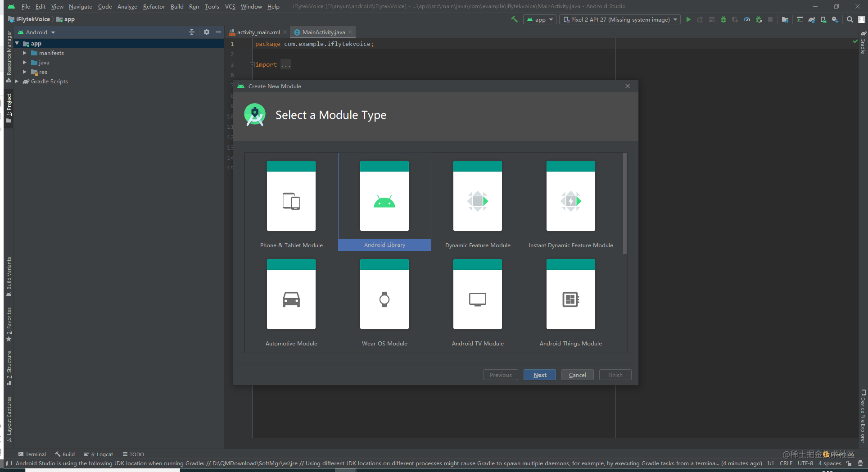Viewport: 868px width, 472px height.
Task: Expand the Gradle Scripts tree node
Action: [x=17, y=82]
